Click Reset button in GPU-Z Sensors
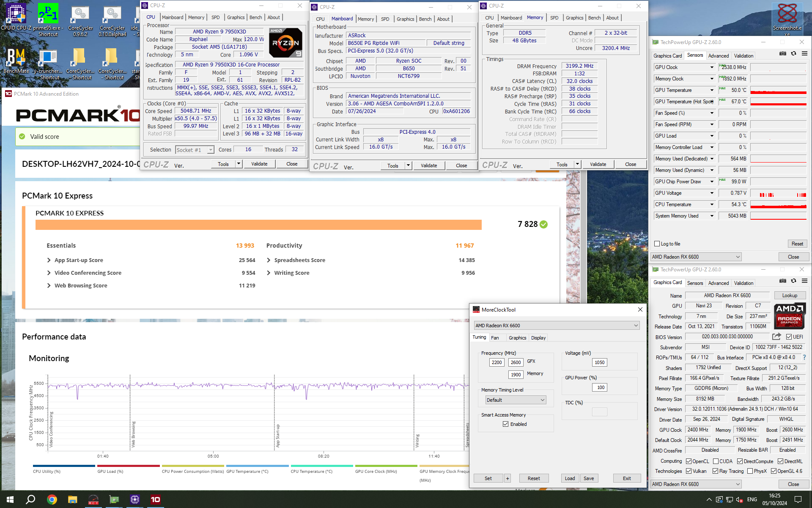The width and height of the screenshot is (812, 508). (797, 244)
